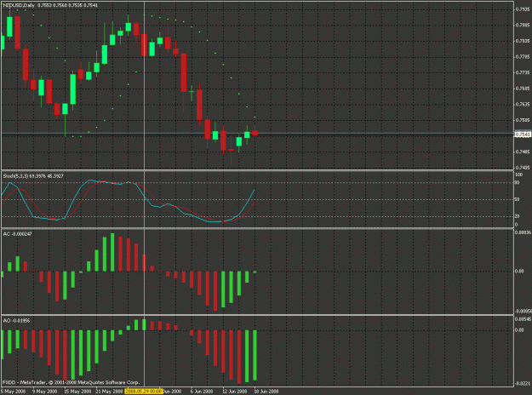Image resolution: width=532 pixels, height=395 pixels.
Task: Select the last red candlestick on the price chart
Action: pos(255,133)
